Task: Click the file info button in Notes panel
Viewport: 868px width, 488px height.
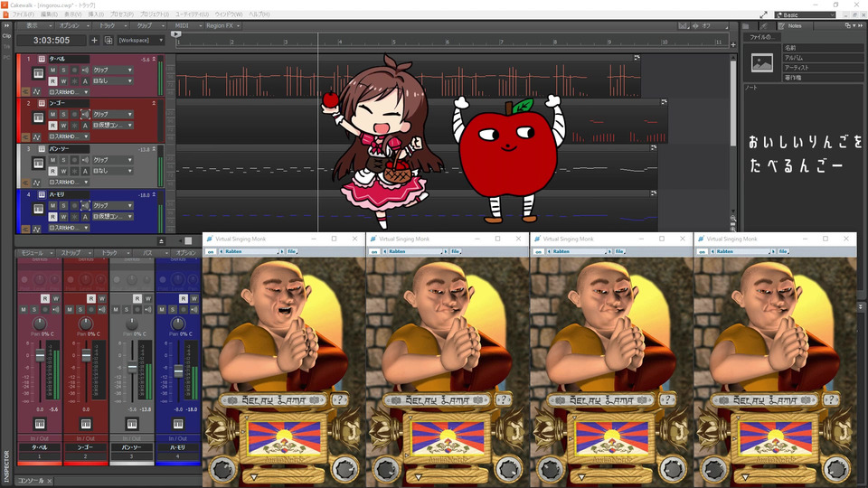Action: pos(762,37)
